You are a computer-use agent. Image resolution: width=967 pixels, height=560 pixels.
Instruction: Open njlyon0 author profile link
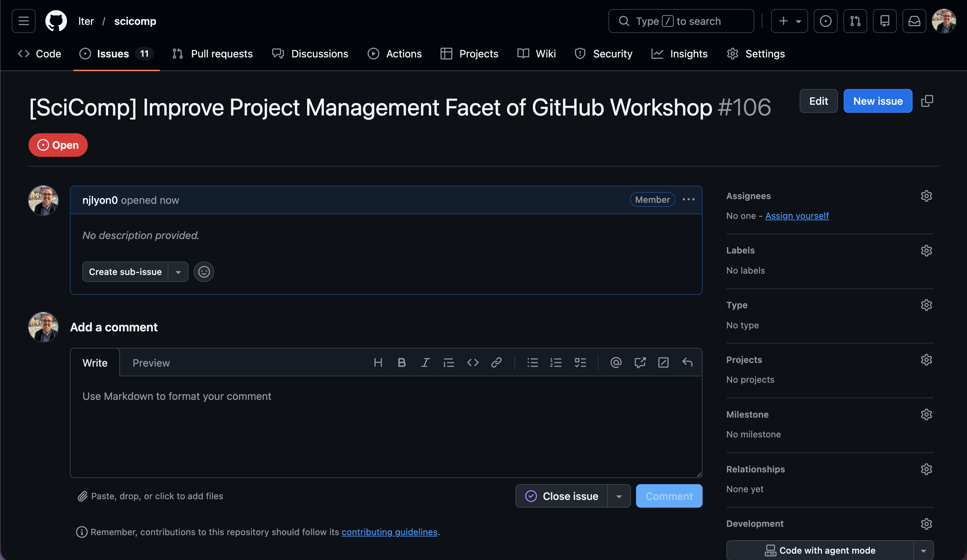[100, 200]
